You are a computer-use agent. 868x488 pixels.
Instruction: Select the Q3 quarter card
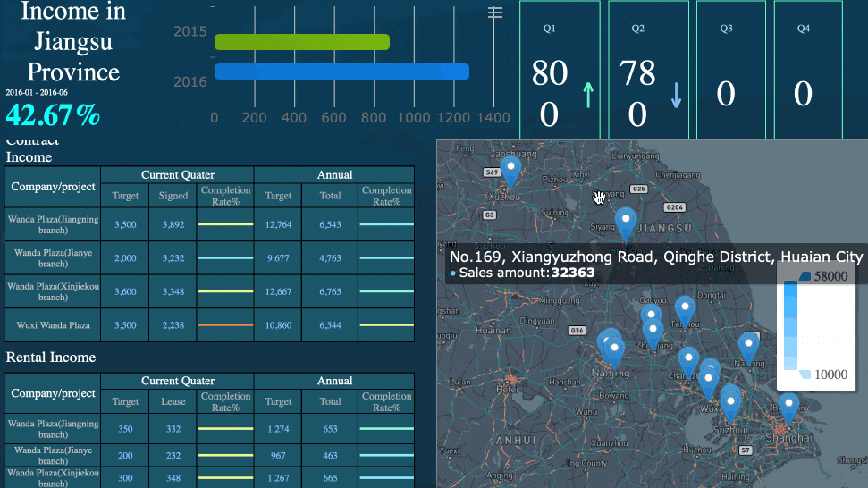(730, 70)
